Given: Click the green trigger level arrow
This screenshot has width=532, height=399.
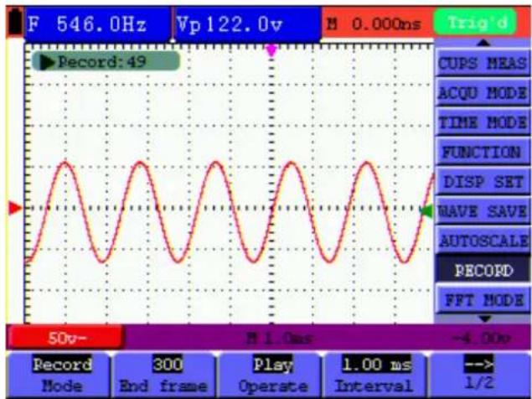Looking at the screenshot, I should (x=426, y=211).
